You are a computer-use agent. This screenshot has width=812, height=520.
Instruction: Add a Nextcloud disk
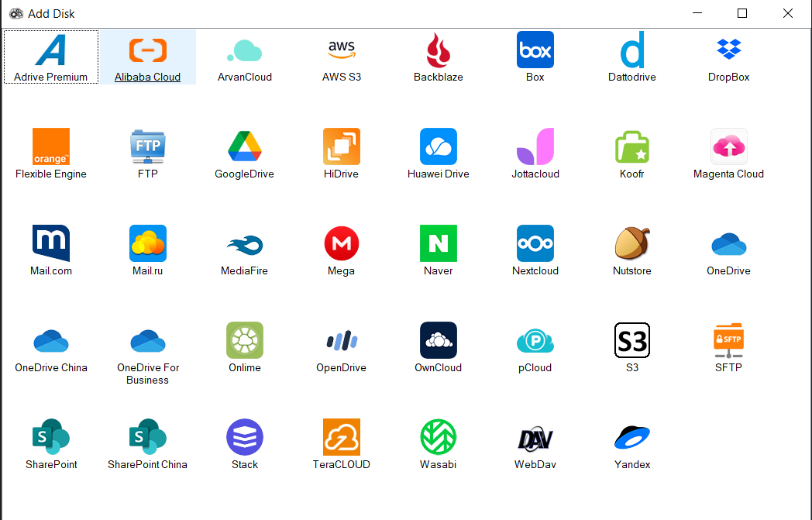point(535,250)
